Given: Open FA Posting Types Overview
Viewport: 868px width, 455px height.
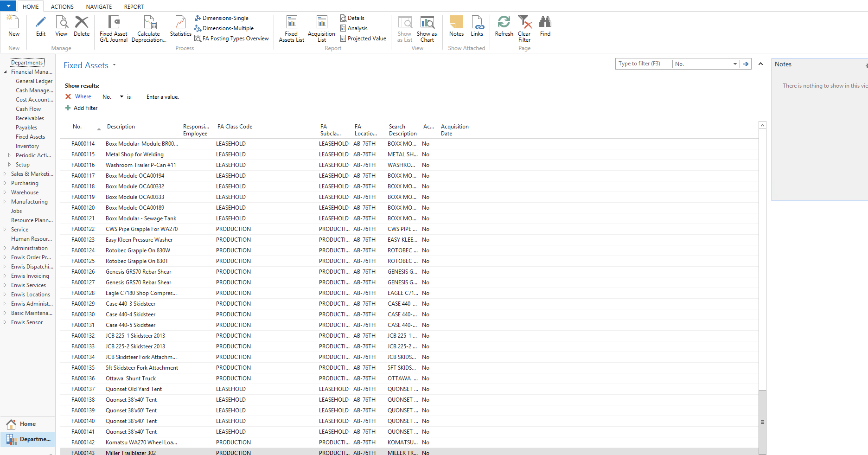Looking at the screenshot, I should coord(232,38).
